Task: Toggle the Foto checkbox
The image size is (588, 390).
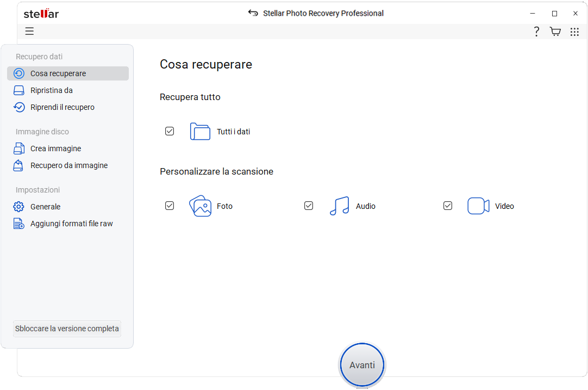Action: pyautogui.click(x=170, y=206)
